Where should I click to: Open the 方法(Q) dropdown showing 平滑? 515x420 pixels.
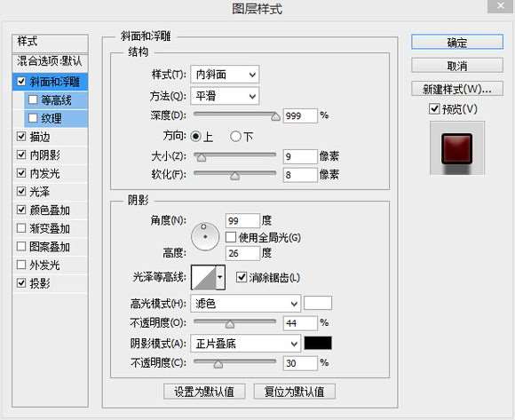coord(225,96)
